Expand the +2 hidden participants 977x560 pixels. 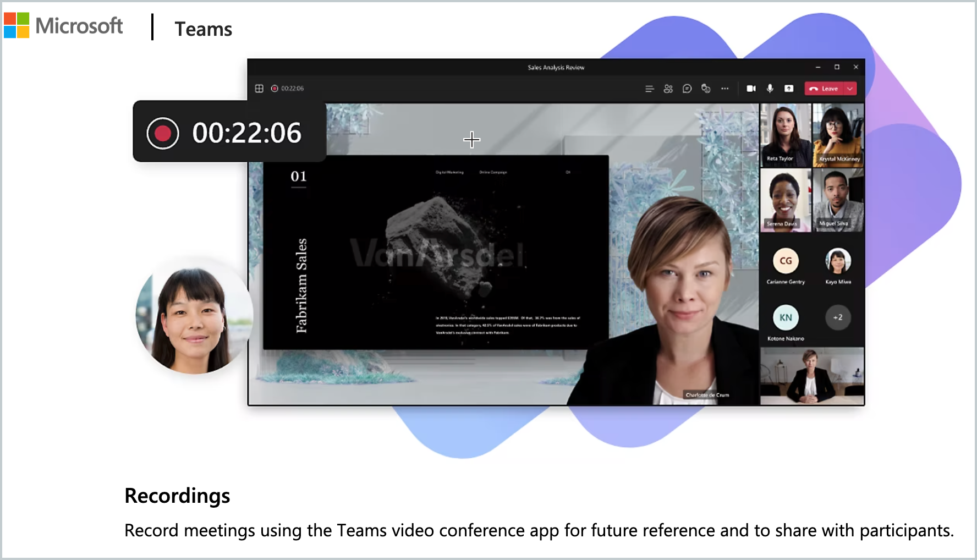click(x=838, y=317)
